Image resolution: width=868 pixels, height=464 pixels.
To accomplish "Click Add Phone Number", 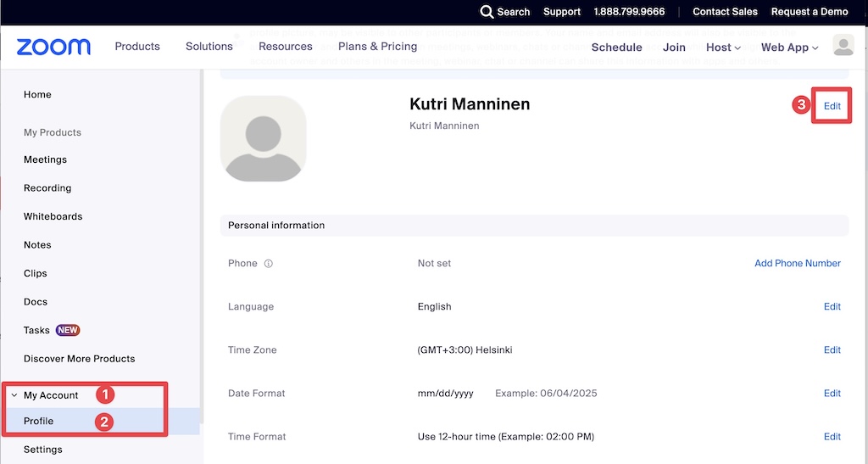I will pyautogui.click(x=798, y=264).
